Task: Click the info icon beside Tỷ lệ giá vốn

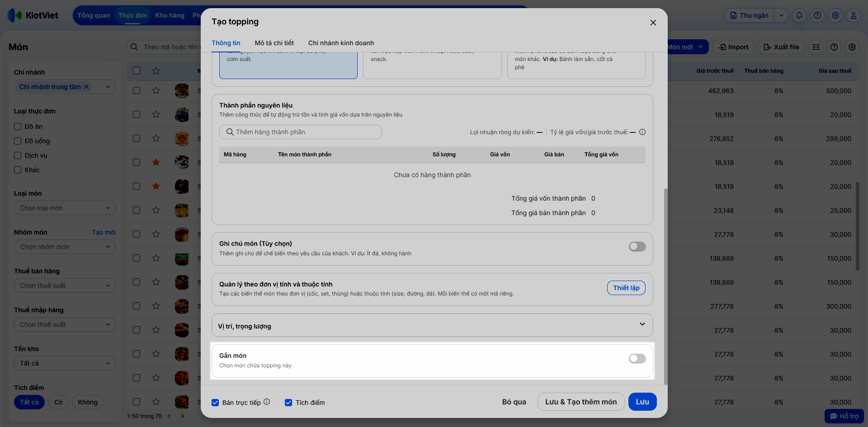Action: click(x=642, y=132)
